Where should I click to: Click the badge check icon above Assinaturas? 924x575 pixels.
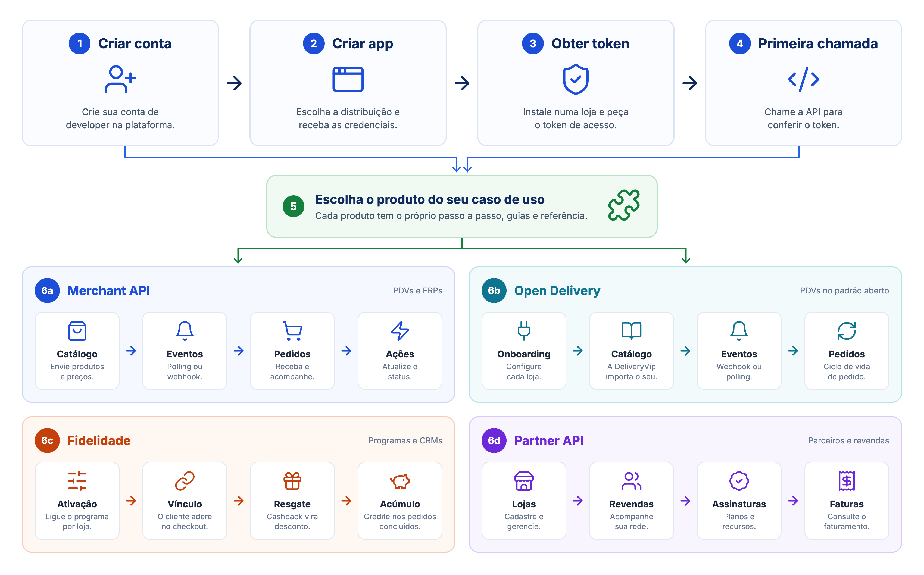click(x=739, y=481)
